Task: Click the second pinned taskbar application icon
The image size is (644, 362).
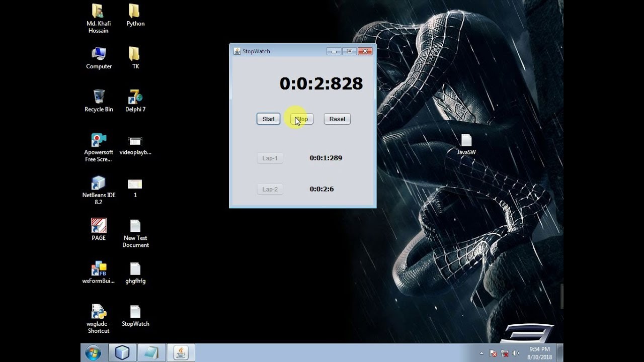Action: 151,353
